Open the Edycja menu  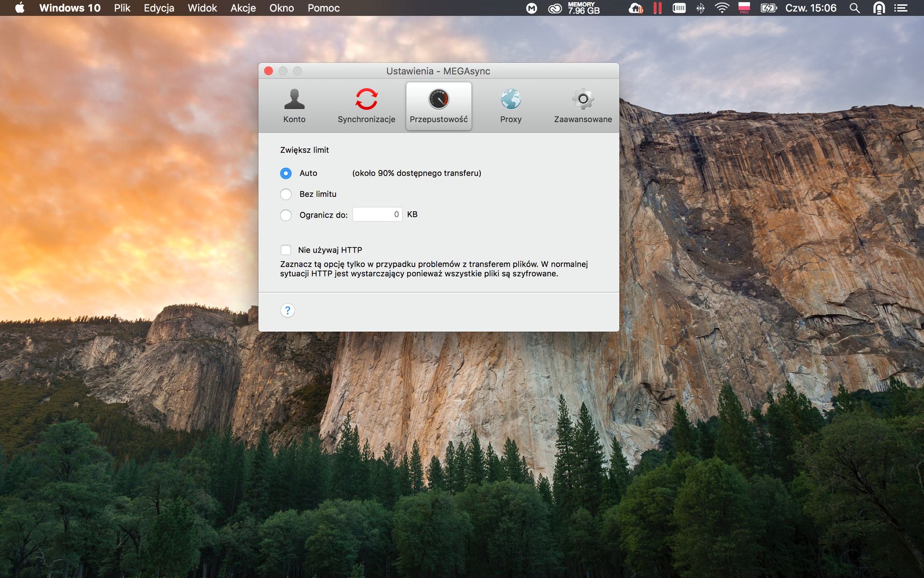click(x=159, y=8)
